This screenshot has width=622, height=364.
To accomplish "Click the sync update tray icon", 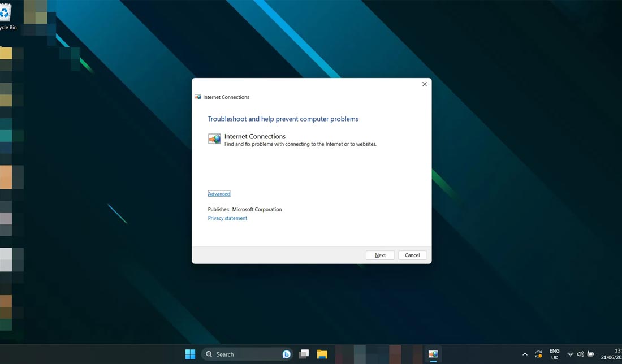I will click(538, 354).
